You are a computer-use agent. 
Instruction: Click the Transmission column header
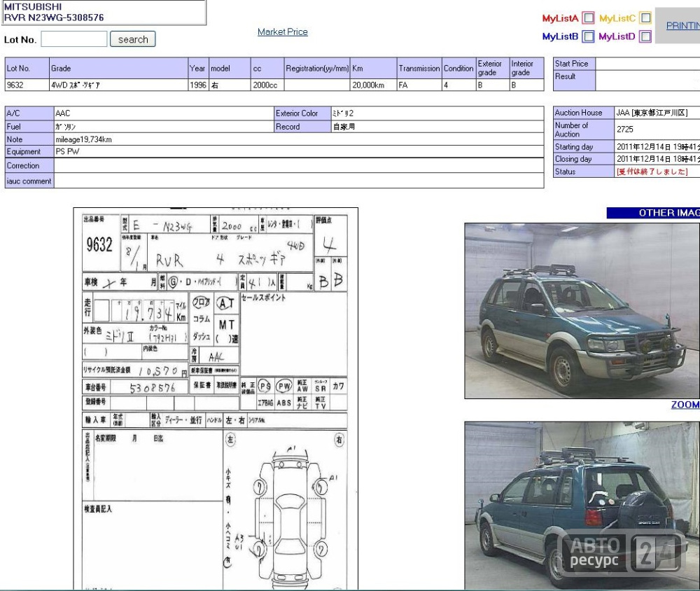point(419,69)
